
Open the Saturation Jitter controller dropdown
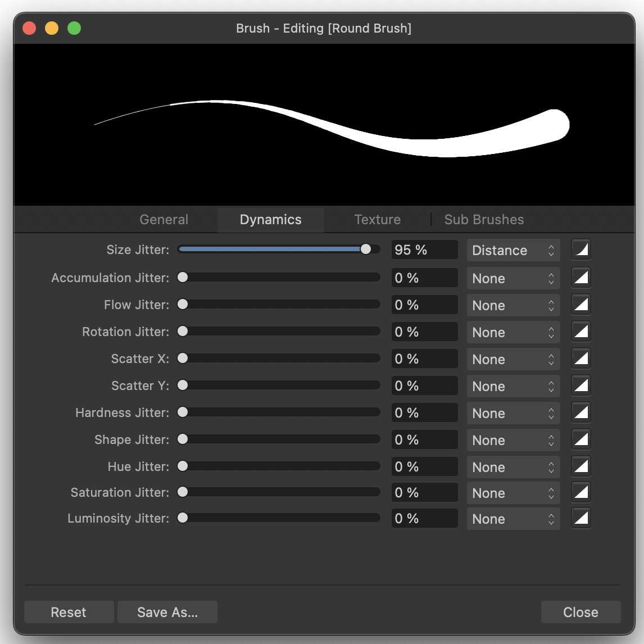pyautogui.click(x=514, y=493)
